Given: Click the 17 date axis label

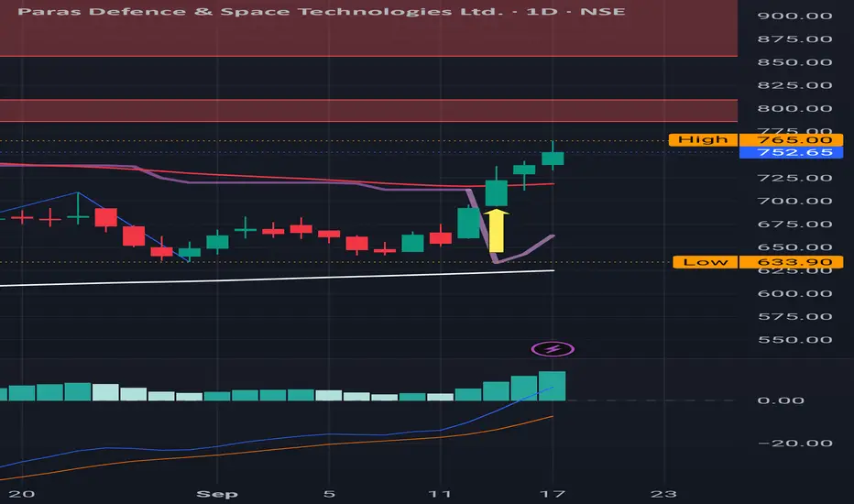Looking at the screenshot, I should click(553, 494).
